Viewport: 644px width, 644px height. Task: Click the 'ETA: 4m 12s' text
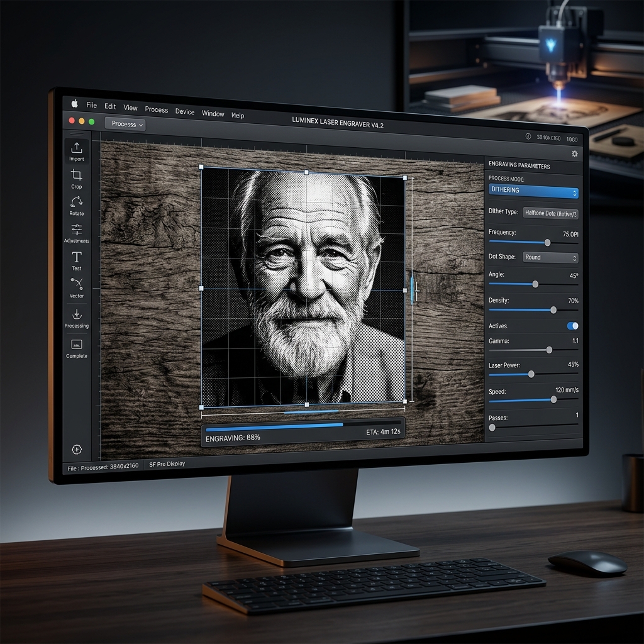pos(383,431)
